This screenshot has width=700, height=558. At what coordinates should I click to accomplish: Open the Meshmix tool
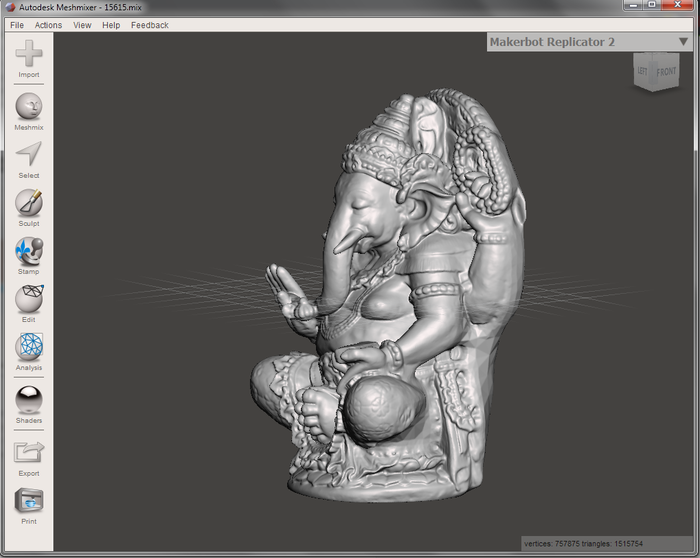[28, 107]
